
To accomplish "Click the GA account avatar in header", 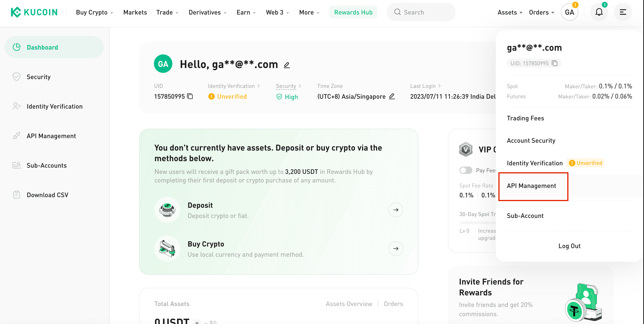I will coord(570,12).
